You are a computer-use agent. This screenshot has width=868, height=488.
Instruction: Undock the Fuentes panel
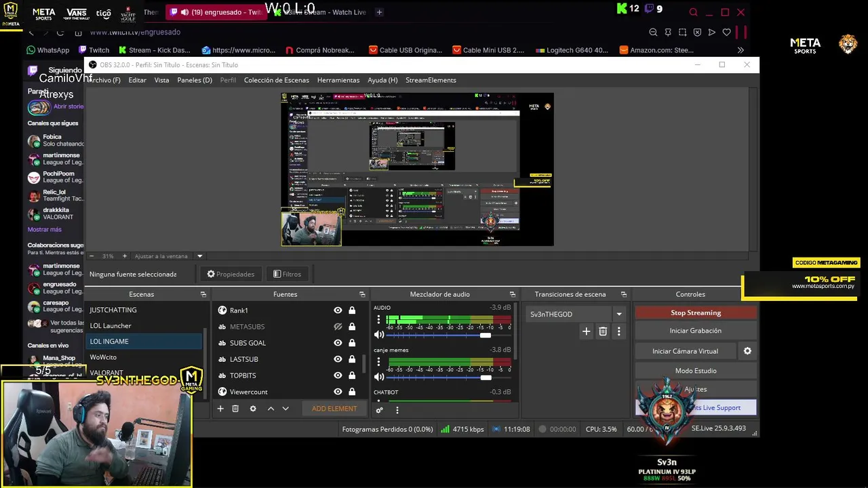[362, 294]
